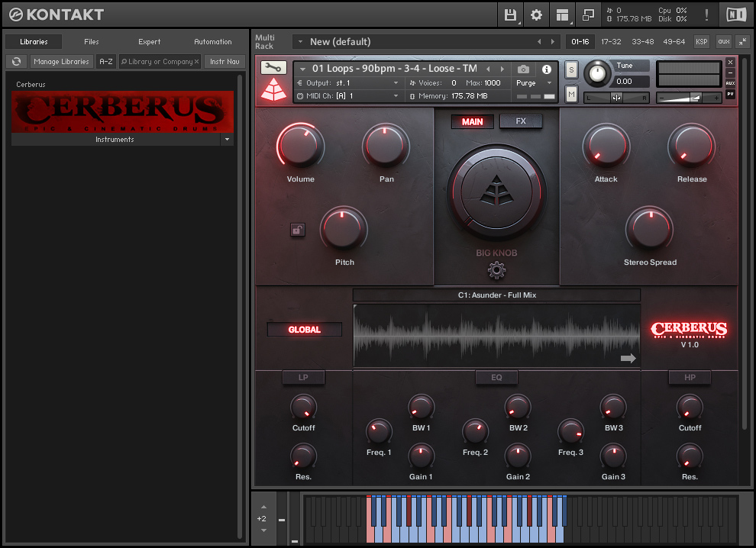Image resolution: width=756 pixels, height=548 pixels.
Task: Open Multi Rack preset dropdown
Action: point(300,42)
